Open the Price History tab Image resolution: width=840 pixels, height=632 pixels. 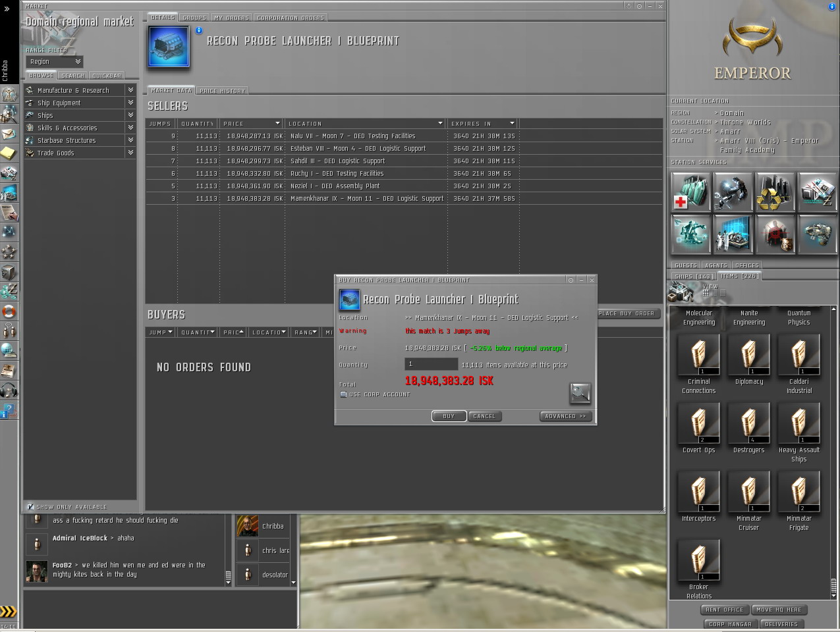click(x=222, y=91)
